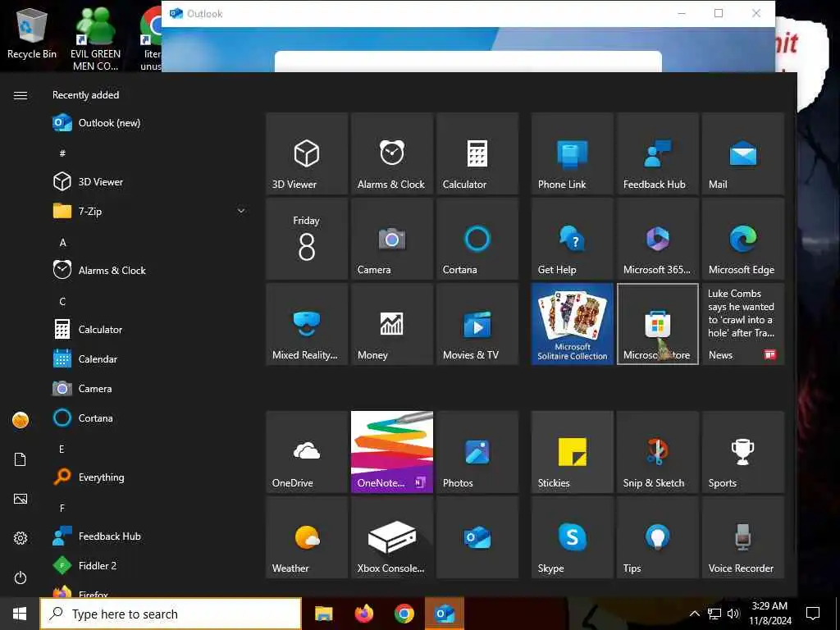Open the Xbox Console tile
Screen dimensions: 840x630
point(391,537)
